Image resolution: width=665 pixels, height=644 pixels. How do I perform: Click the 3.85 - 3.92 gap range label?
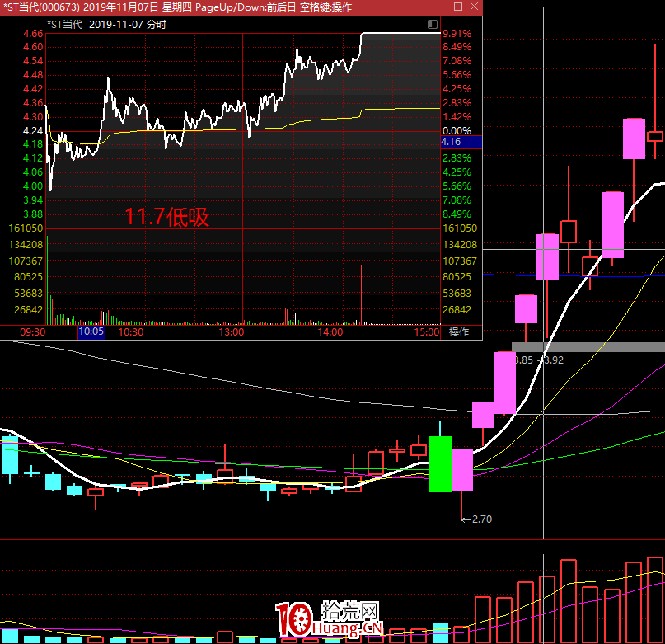pos(539,360)
